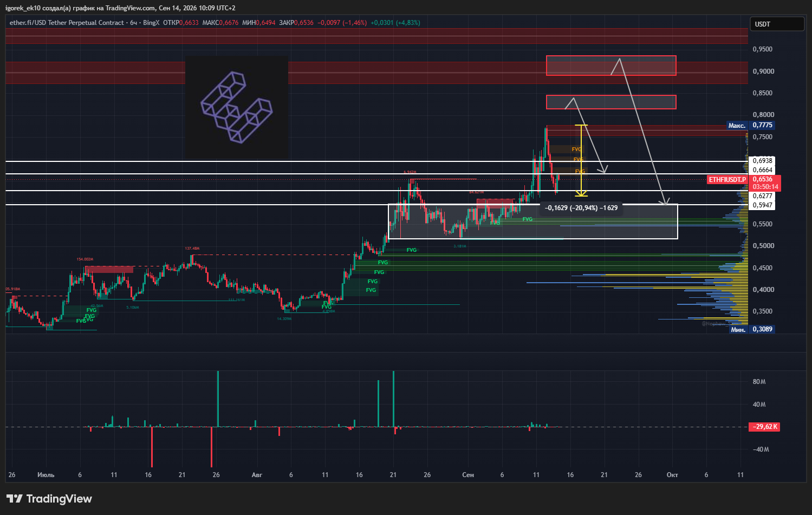The height and width of the screenshot is (515, 812).
Task: Click the ЗАКР close value in the header
Action: point(296,23)
